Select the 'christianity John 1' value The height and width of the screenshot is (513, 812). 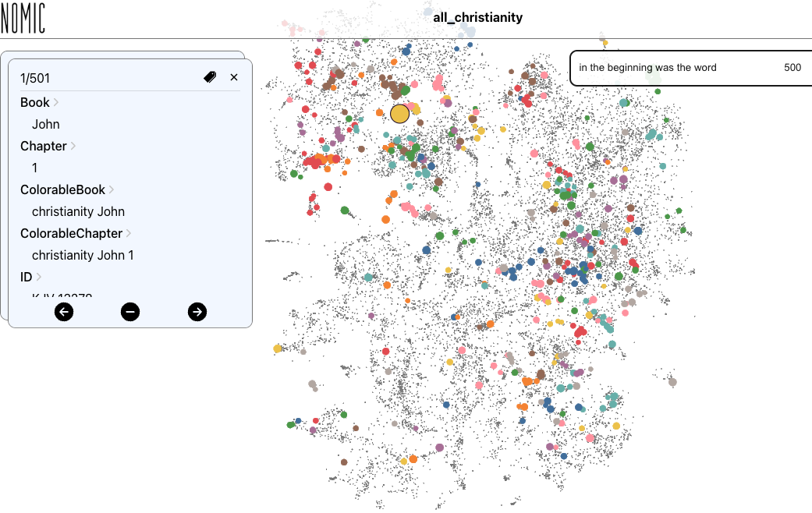(x=83, y=255)
